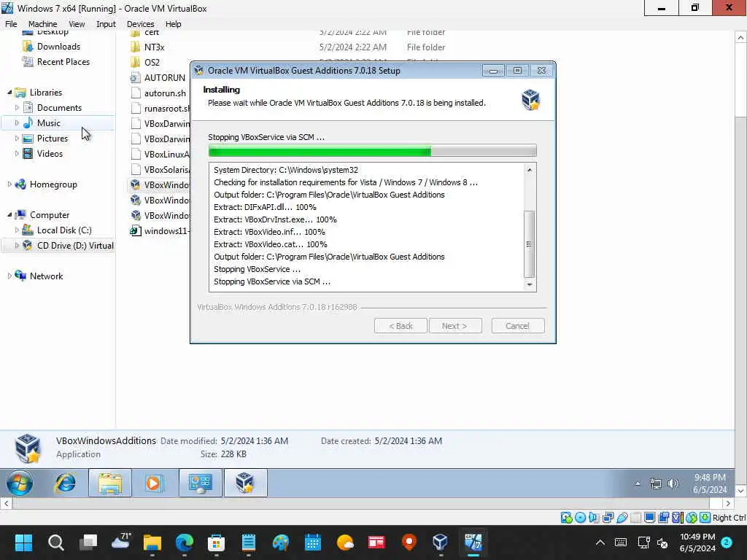Click the mouse integration indicator in VirtualBox status bar
This screenshot has width=747, height=560.
(692, 518)
